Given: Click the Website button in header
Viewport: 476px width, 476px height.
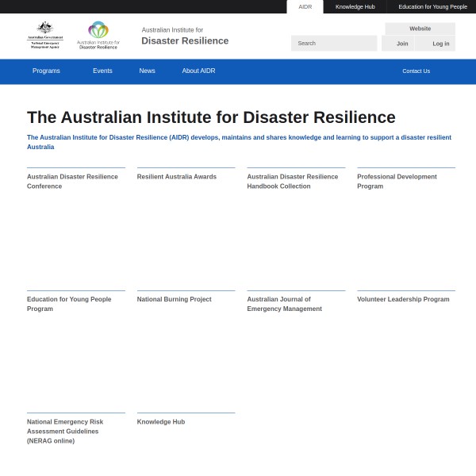Looking at the screenshot, I should (420, 29).
